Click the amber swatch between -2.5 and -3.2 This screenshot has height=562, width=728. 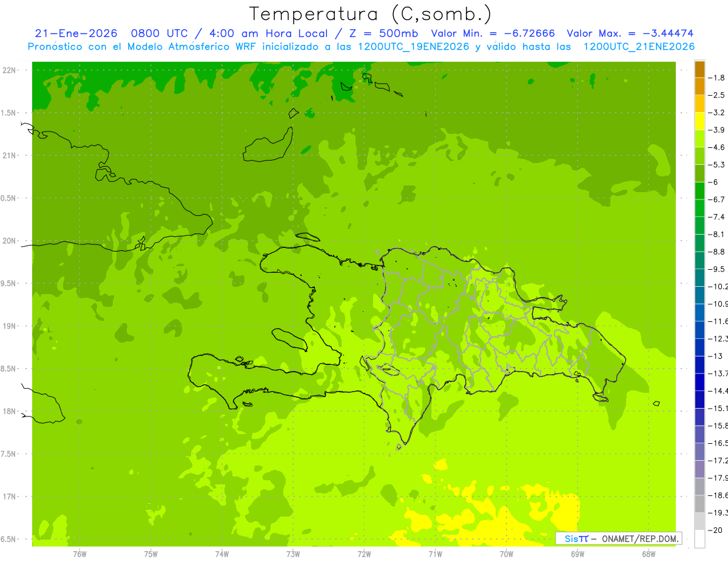click(x=699, y=104)
